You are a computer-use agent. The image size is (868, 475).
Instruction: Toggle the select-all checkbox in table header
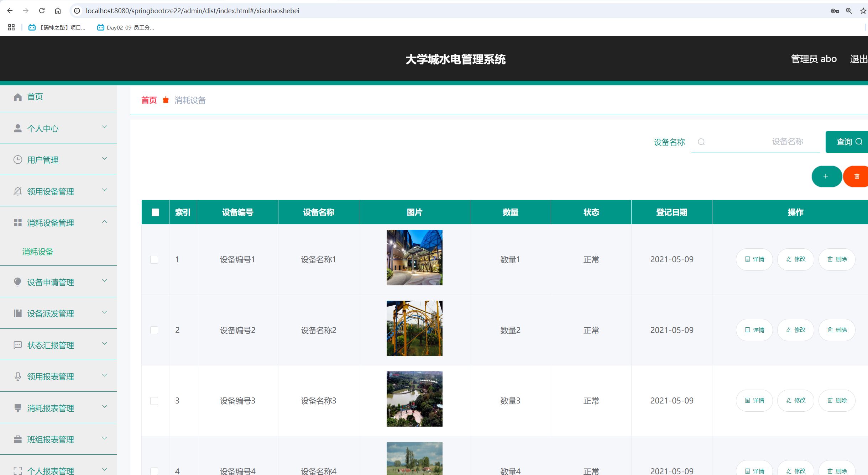pyautogui.click(x=155, y=212)
